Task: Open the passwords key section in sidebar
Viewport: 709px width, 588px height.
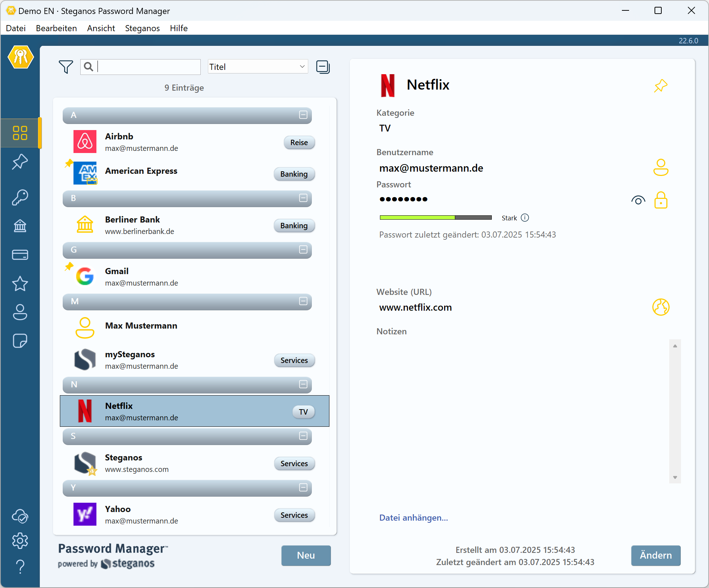Action: [x=20, y=197]
